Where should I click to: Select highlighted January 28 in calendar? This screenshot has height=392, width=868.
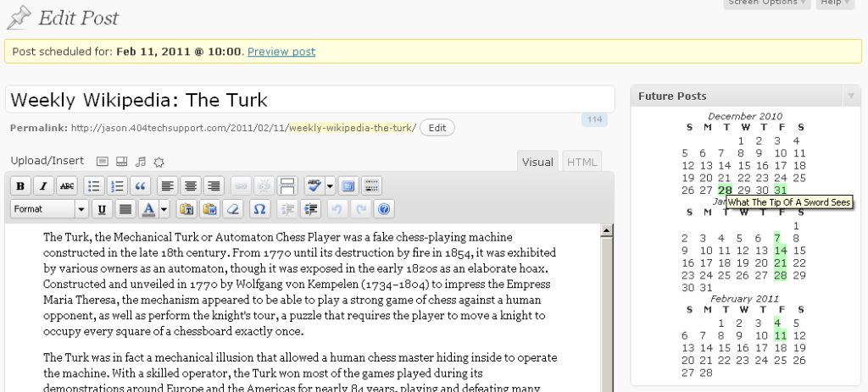coord(781,275)
